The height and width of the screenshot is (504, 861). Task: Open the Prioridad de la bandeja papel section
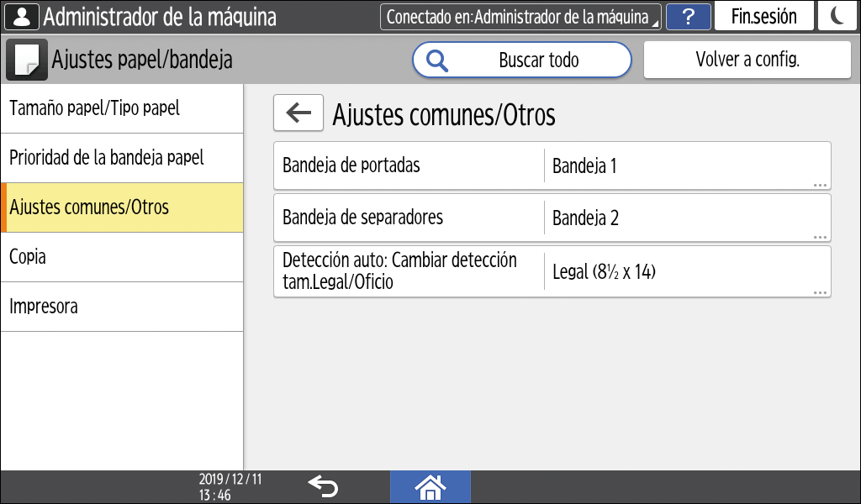point(122,158)
